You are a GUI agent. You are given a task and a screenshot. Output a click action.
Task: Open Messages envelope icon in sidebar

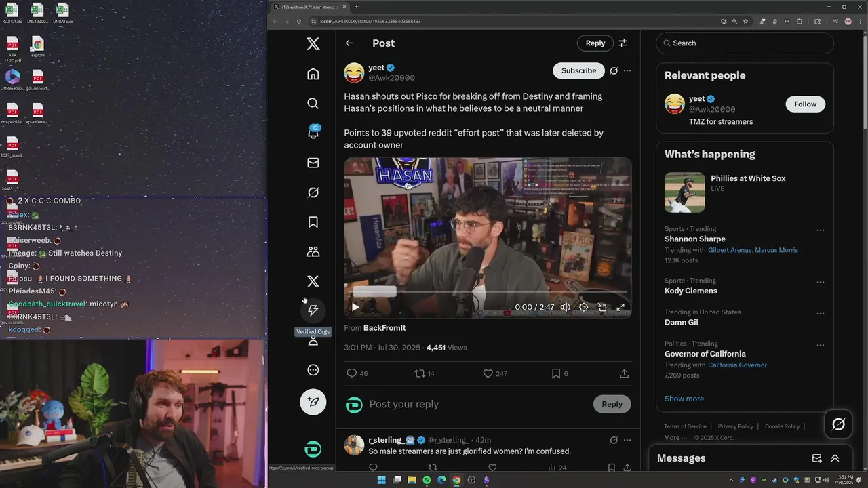[x=313, y=163]
